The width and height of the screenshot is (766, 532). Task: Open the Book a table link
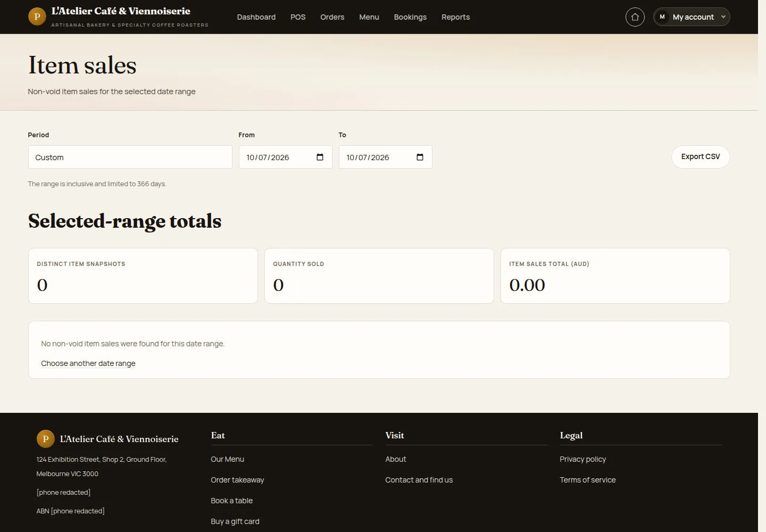coord(232,501)
